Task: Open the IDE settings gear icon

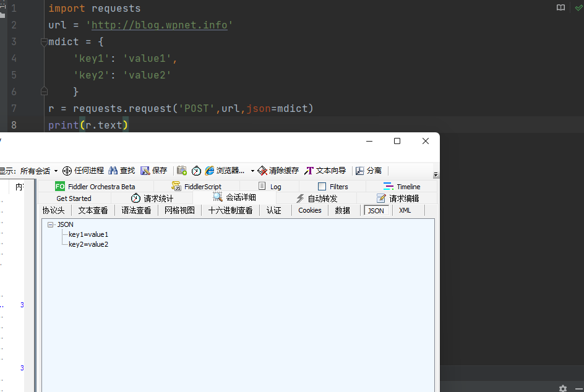Action: [x=563, y=388]
